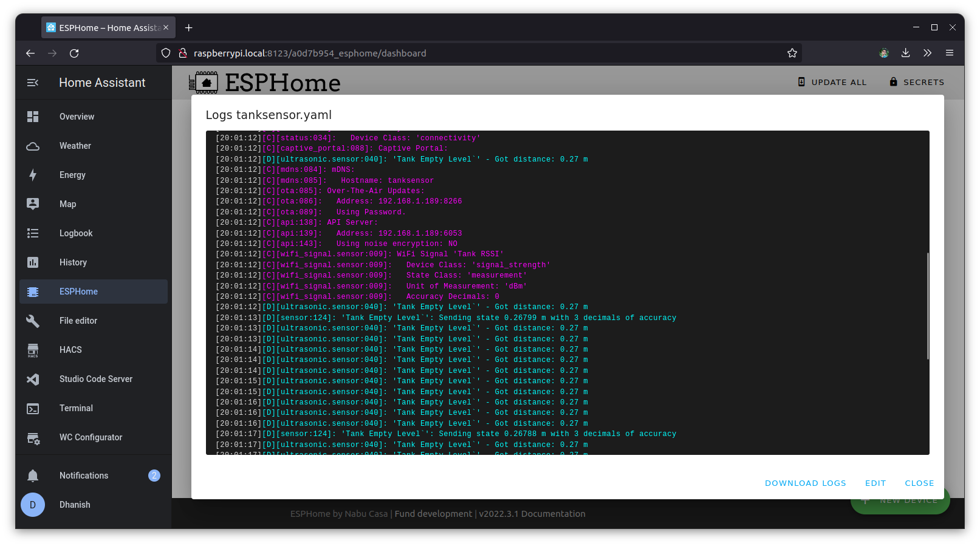Image resolution: width=980 pixels, height=546 pixels.
Task: Select the API Address 192.168.1.189:6053 line
Action: 339,233
